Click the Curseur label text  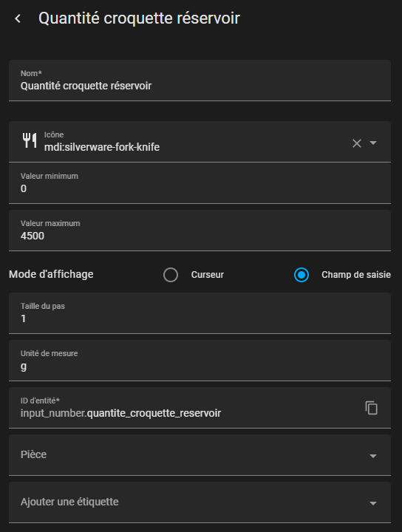[207, 275]
